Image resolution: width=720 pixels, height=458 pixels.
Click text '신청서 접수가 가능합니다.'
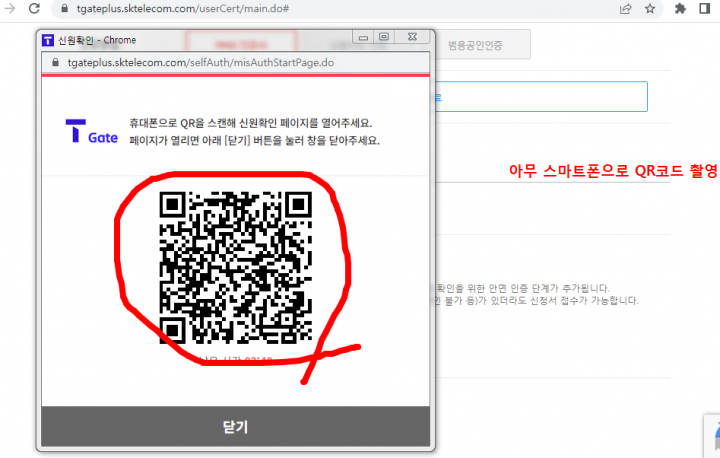click(x=584, y=300)
